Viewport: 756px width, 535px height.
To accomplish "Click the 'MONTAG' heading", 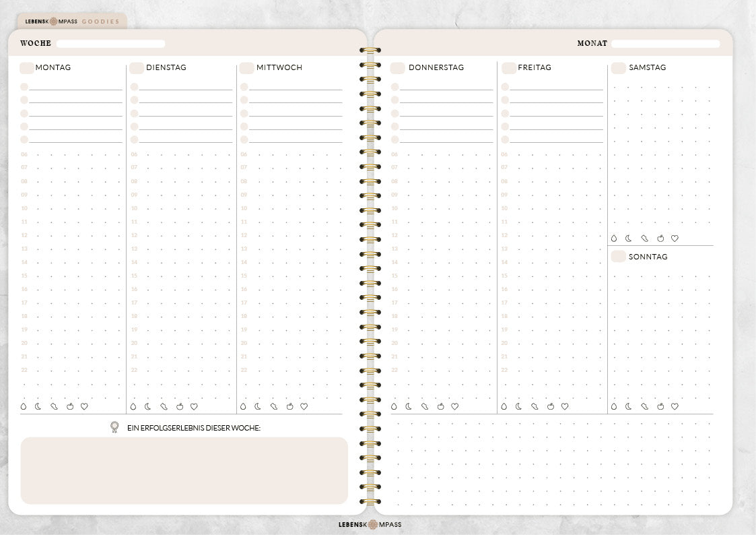I will click(x=53, y=67).
